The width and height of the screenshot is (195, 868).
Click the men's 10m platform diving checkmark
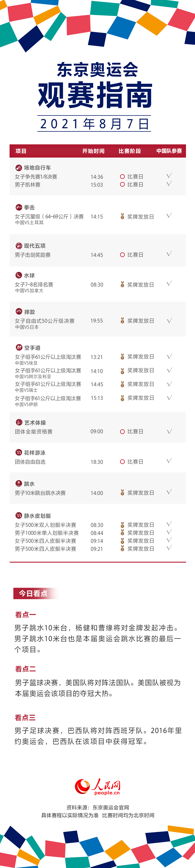169,492
